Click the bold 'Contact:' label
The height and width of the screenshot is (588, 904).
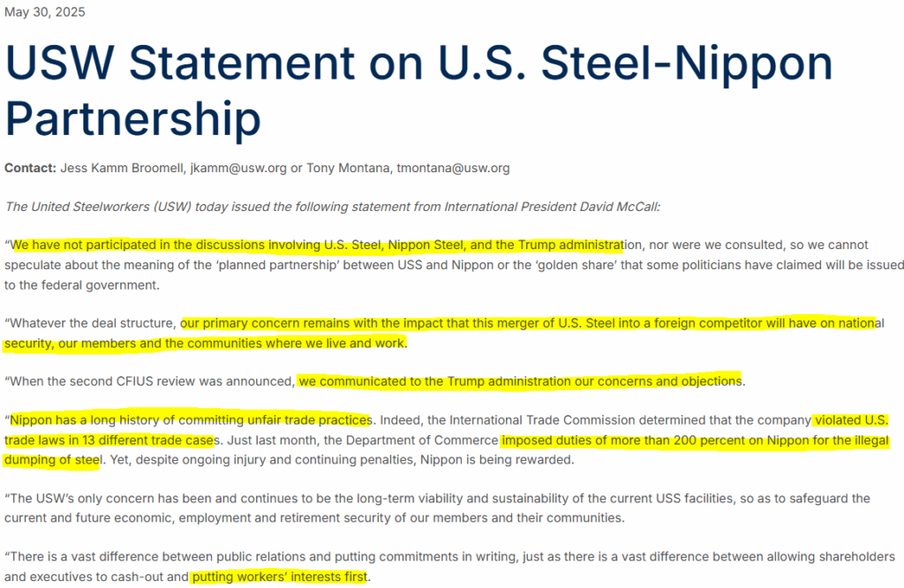pos(31,169)
